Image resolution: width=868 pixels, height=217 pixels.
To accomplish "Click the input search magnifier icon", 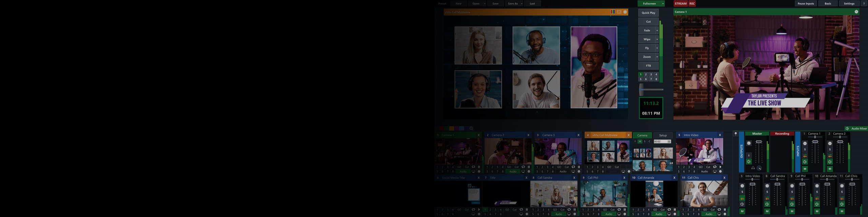I will click(x=471, y=129).
